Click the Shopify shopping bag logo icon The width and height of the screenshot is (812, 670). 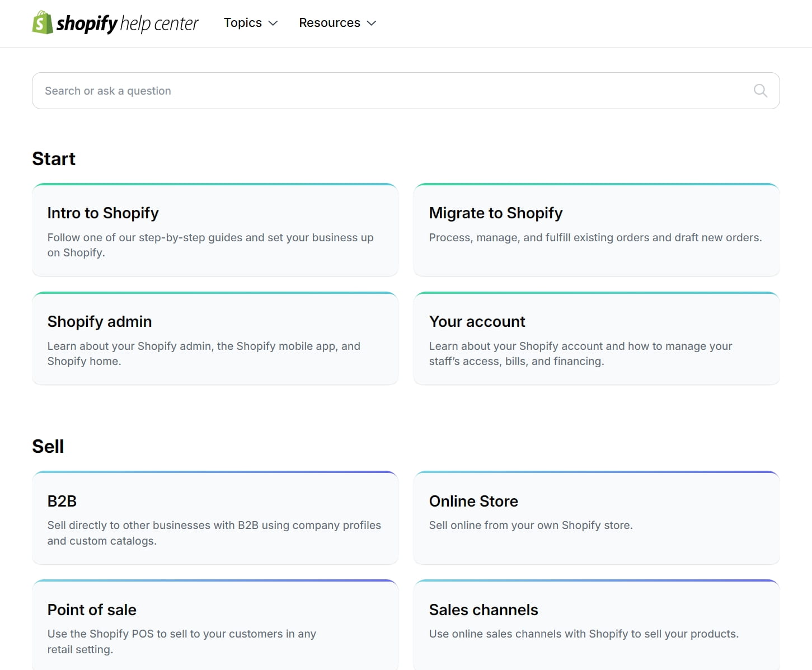[x=42, y=23]
